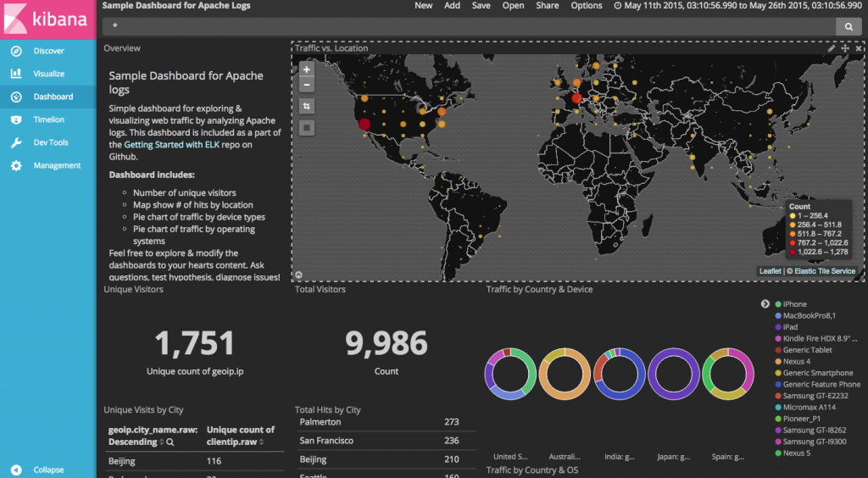Viewport: 868px width, 478px height.
Task: Zoom in on the map
Action: (x=307, y=69)
